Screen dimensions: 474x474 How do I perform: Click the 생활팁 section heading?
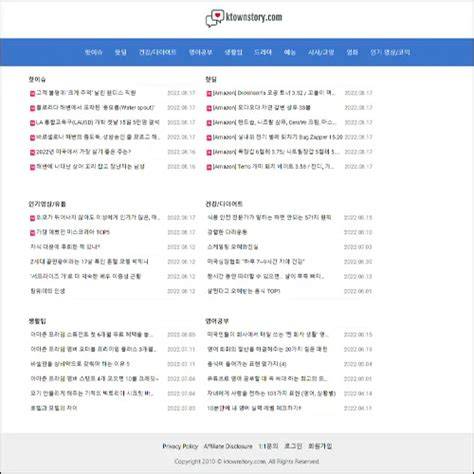(37, 321)
